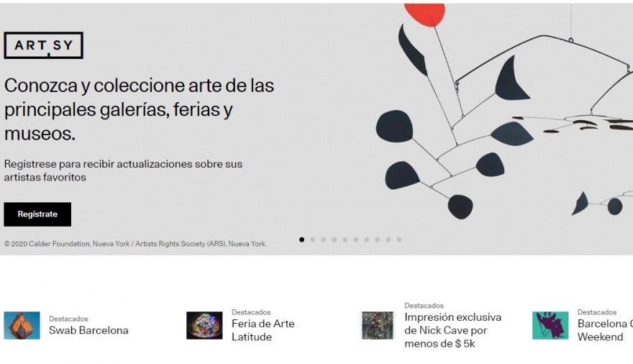
Task: Select the last carousel dot
Action: (399, 240)
